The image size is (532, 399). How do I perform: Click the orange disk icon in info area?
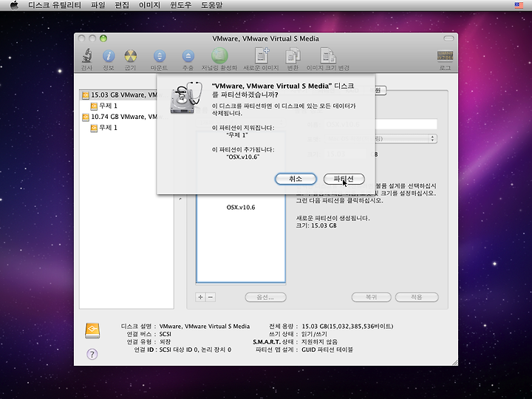pyautogui.click(x=92, y=330)
